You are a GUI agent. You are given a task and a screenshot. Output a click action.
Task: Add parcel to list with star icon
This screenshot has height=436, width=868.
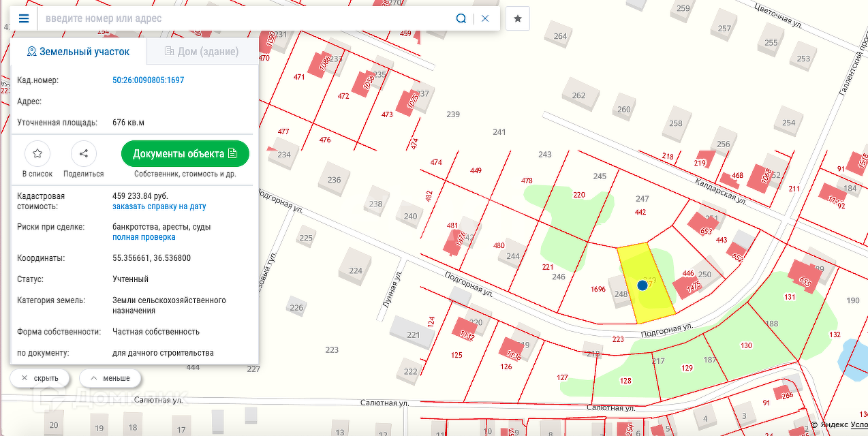click(37, 153)
